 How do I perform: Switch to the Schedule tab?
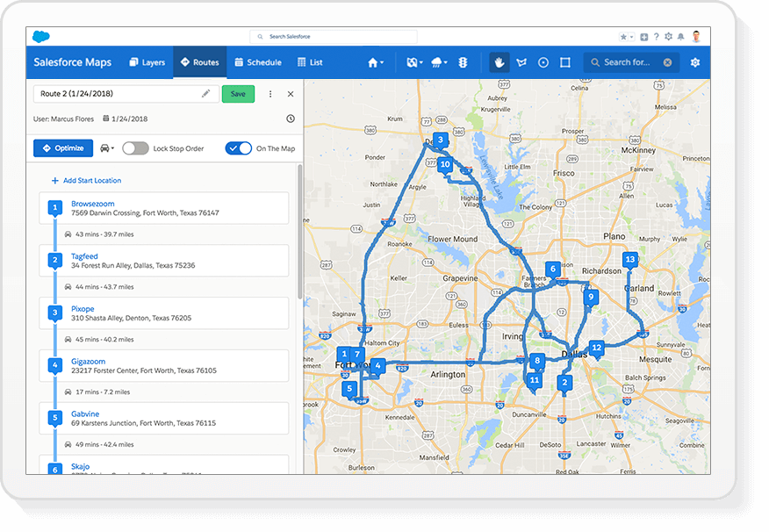pyautogui.click(x=258, y=62)
